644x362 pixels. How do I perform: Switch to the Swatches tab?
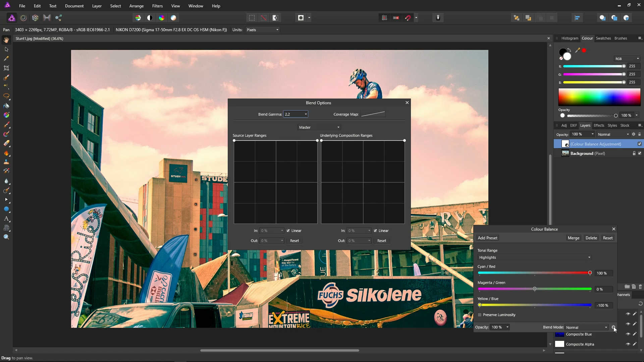tap(604, 38)
